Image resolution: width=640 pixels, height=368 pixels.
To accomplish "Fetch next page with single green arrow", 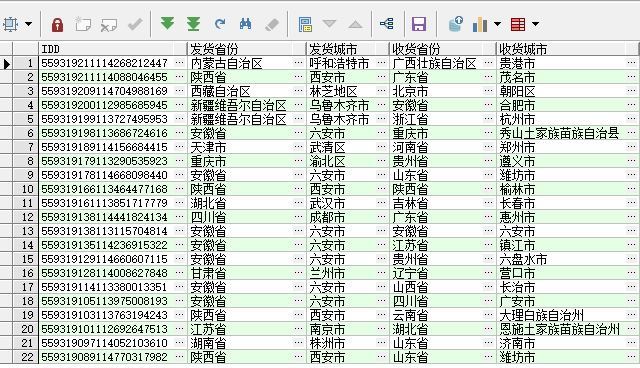I will click(x=167, y=23).
